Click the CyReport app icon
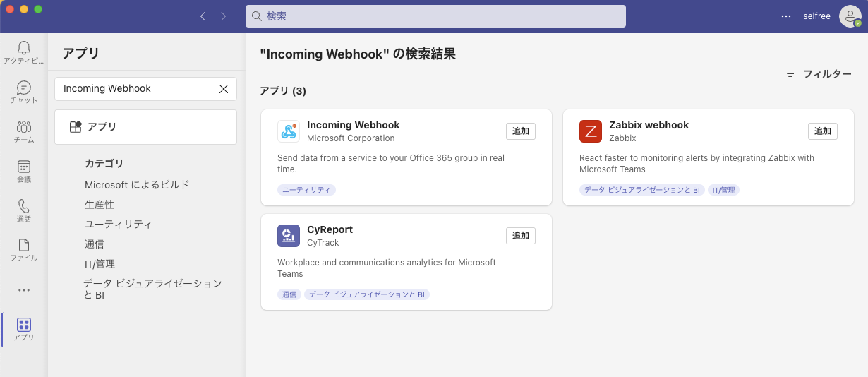 point(289,236)
